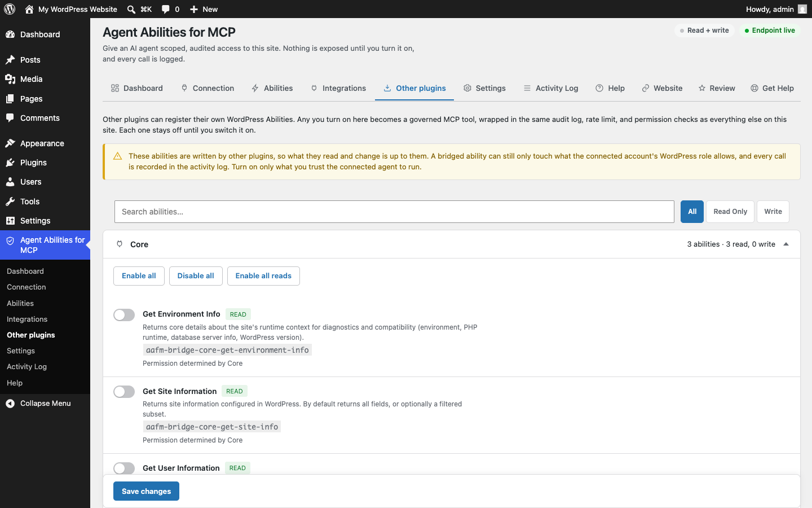Open the New content menu in admin bar
812x508 pixels.
[204, 9]
